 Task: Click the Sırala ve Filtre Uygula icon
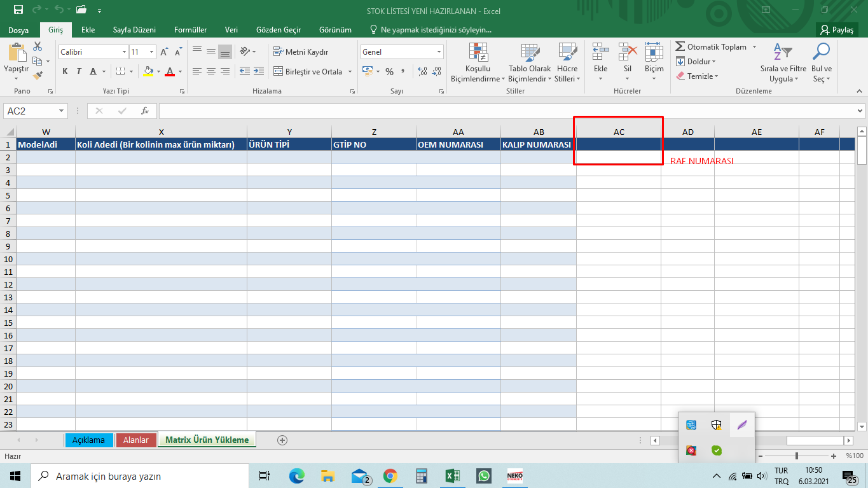pos(783,52)
